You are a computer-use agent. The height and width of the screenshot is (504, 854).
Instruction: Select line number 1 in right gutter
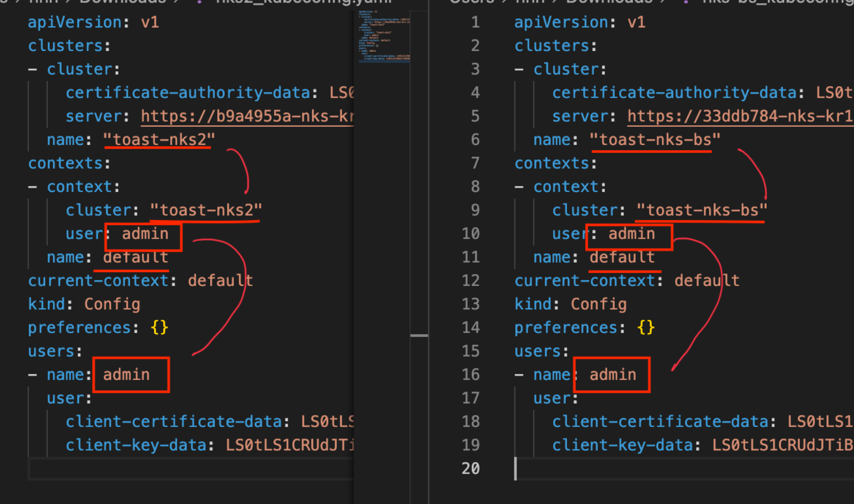tap(475, 22)
